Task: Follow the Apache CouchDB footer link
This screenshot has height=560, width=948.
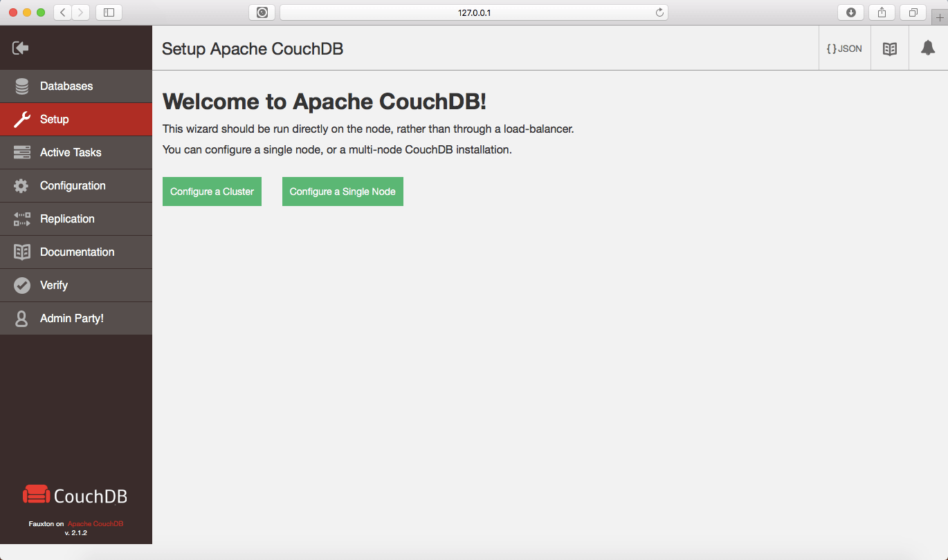Action: pyautogui.click(x=95, y=524)
